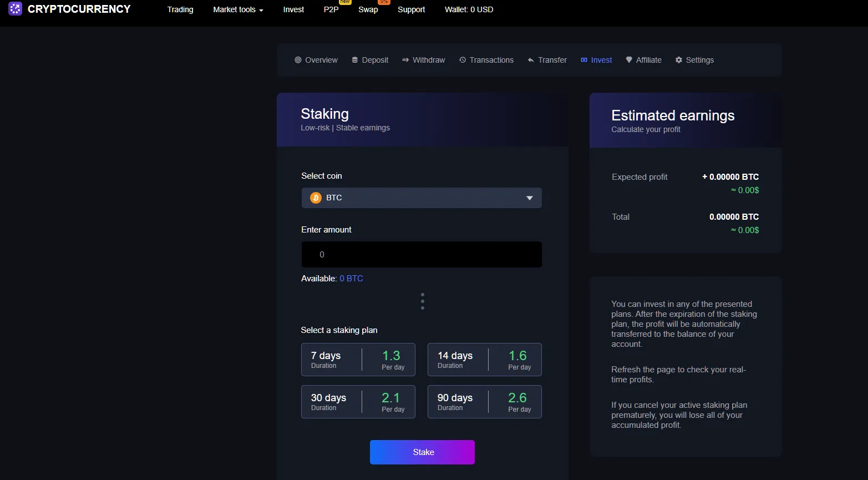868x480 pixels.
Task: Expand the Market tools menu
Action: [238, 9]
